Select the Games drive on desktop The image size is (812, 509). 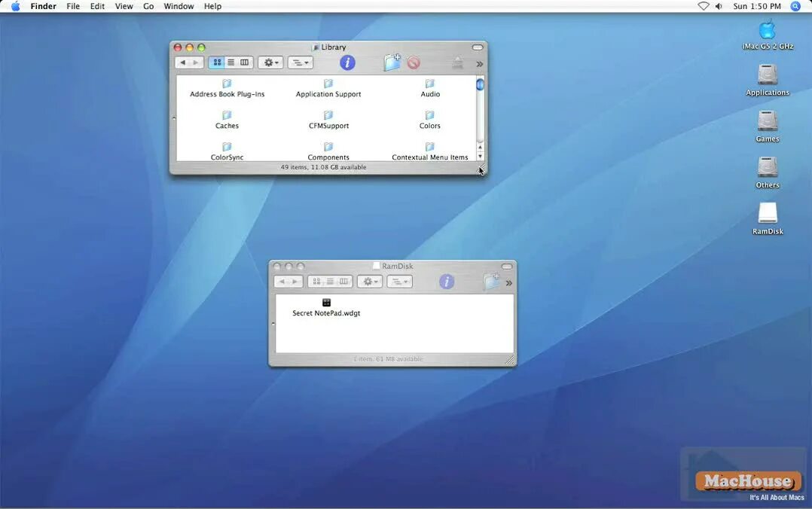pyautogui.click(x=768, y=126)
